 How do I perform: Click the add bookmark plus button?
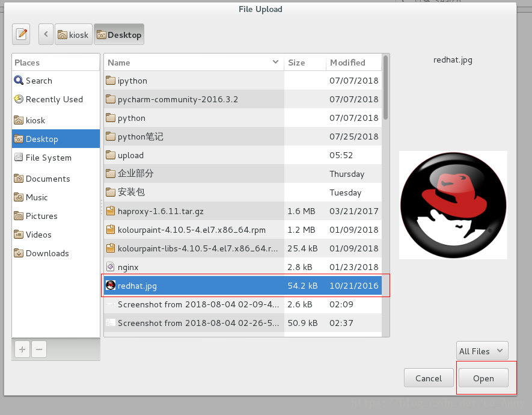22,349
